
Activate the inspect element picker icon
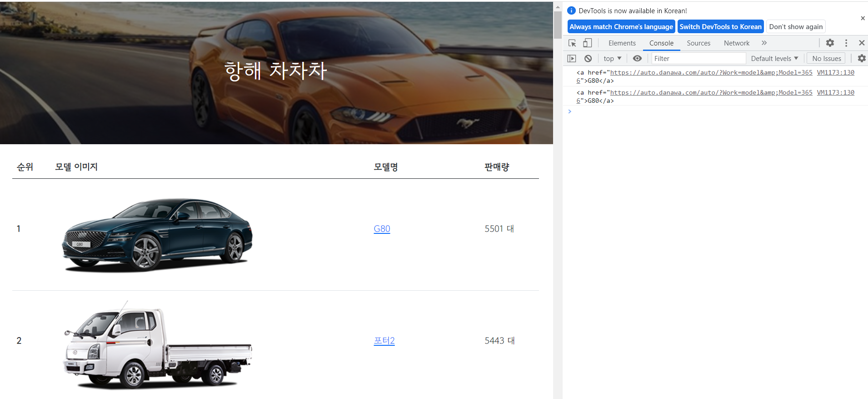pyautogui.click(x=572, y=43)
